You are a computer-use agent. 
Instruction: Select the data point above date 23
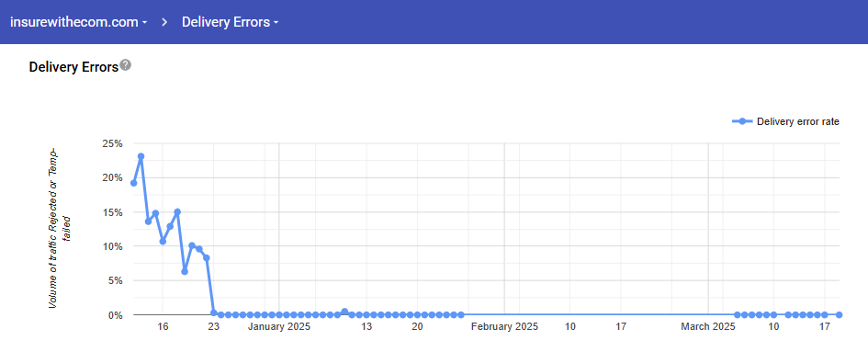tap(214, 313)
